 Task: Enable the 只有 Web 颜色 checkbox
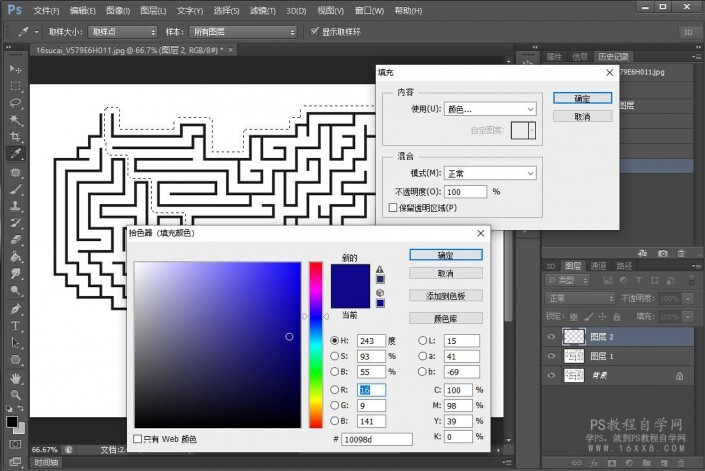click(x=138, y=439)
